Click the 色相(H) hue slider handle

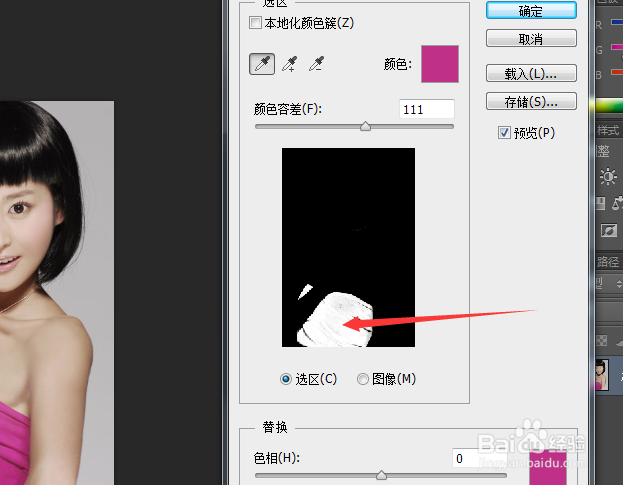tap(381, 475)
